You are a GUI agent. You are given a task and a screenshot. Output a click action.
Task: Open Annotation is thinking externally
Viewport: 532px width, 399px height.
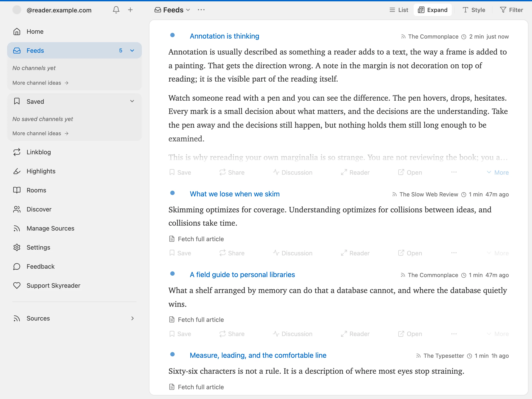click(410, 172)
